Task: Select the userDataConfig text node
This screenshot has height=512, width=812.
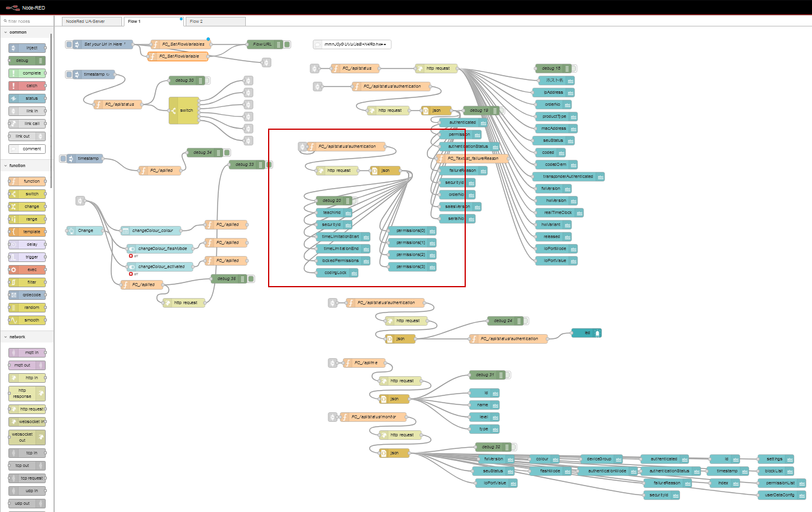Action: pos(782,495)
